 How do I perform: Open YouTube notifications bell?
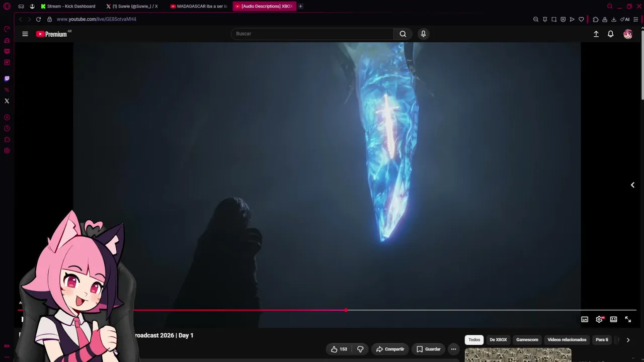pos(610,34)
